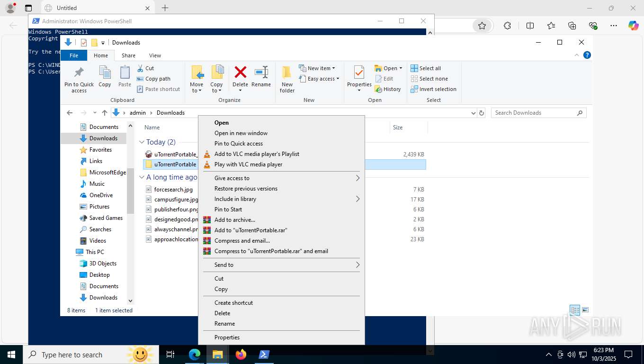
Task: Click Copy path in Clipboard group
Action: pyautogui.click(x=153, y=79)
